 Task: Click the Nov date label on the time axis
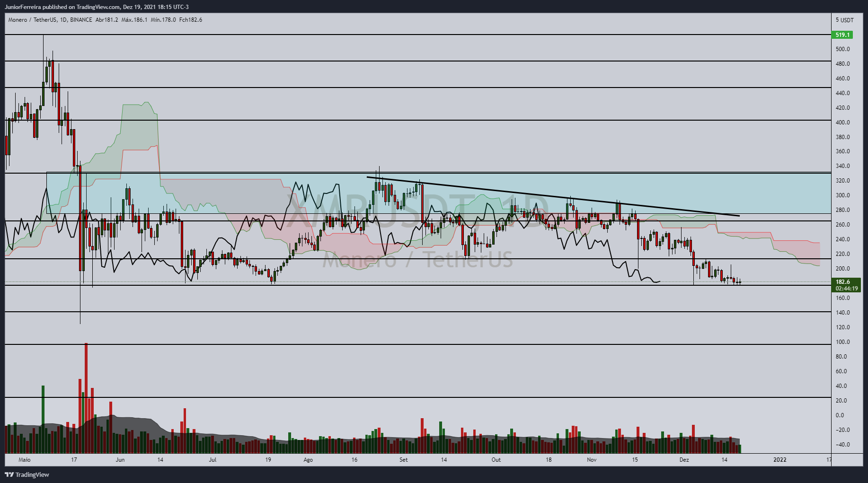pos(592,460)
